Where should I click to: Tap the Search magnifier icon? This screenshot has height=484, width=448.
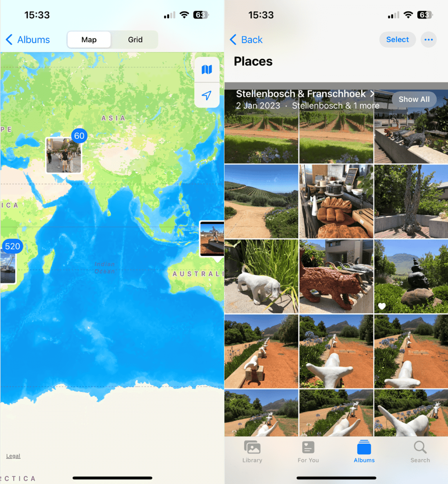tap(420, 448)
